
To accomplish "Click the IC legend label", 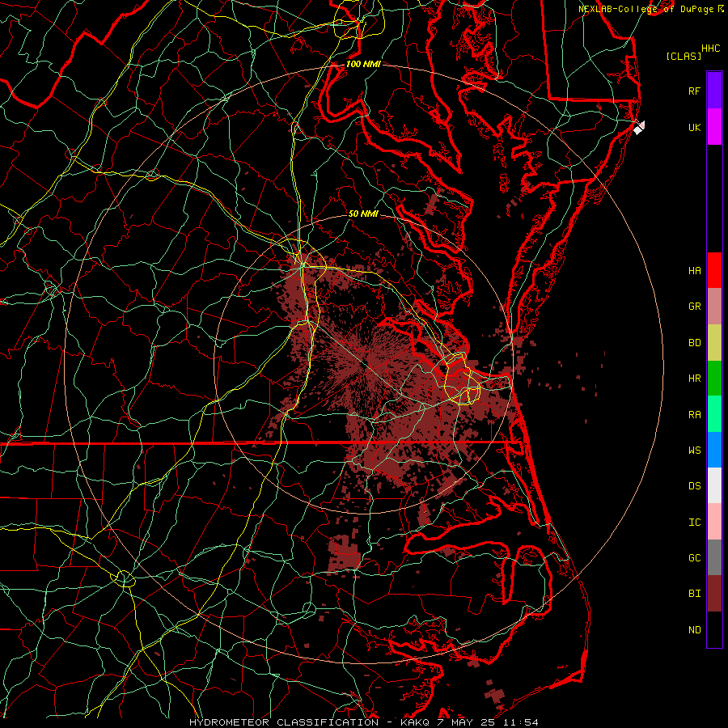I will click(694, 523).
